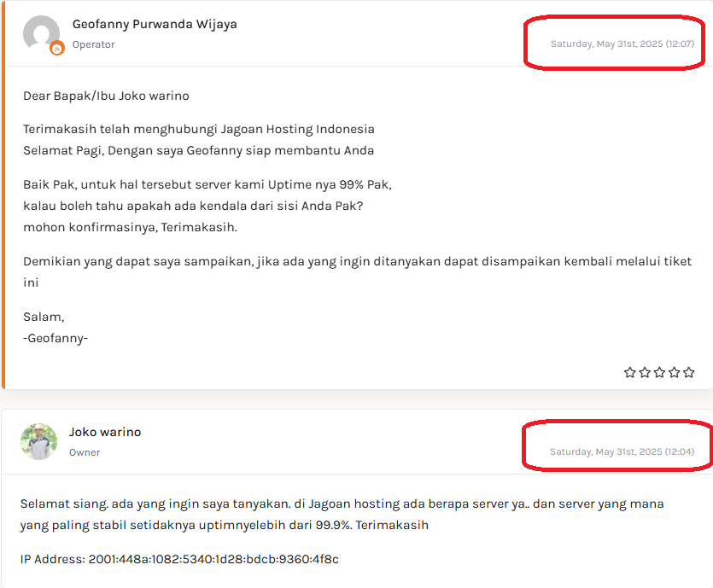The height and width of the screenshot is (588, 713).
Task: Click the Joko warino name
Action: 105,432
